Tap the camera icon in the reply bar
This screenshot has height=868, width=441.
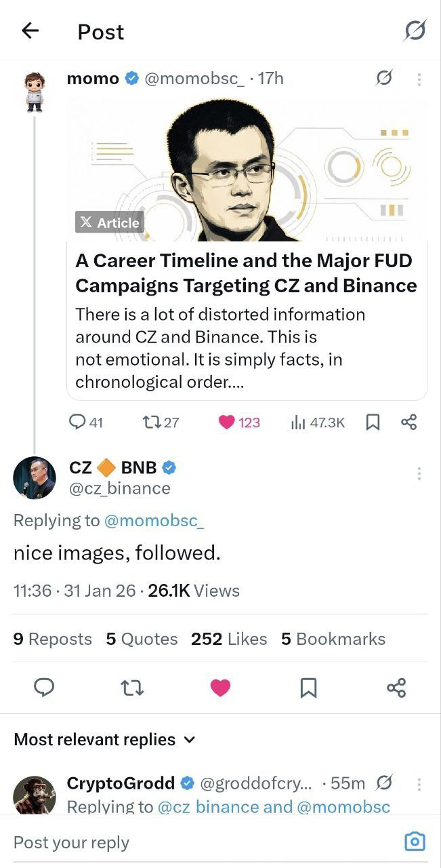[415, 842]
